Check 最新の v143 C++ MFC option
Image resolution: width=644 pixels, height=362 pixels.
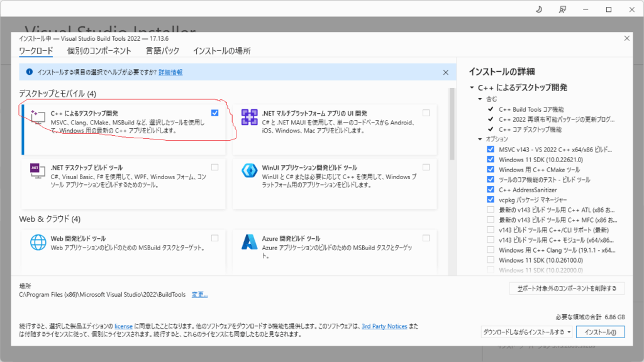click(x=491, y=219)
